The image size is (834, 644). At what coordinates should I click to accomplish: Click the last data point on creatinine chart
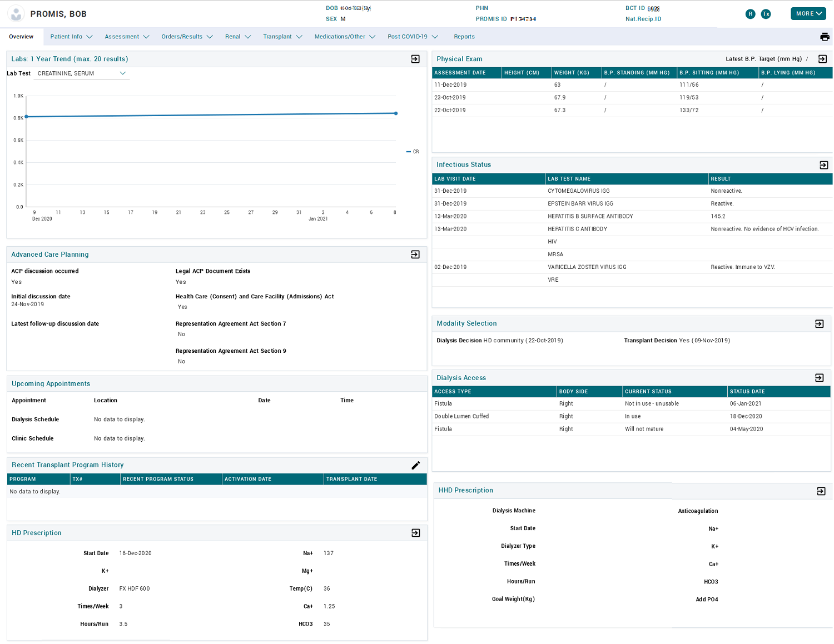coord(396,113)
